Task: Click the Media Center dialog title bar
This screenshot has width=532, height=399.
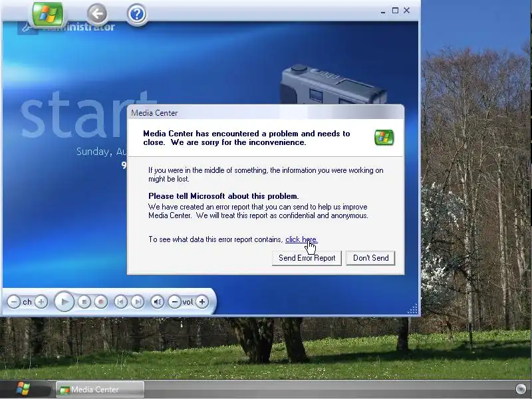Action: tap(265, 112)
